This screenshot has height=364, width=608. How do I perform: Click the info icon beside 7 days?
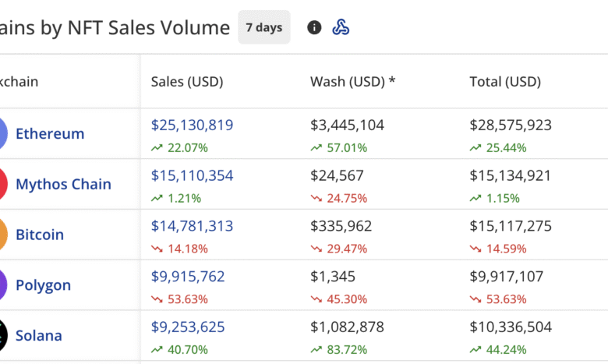[x=314, y=27]
